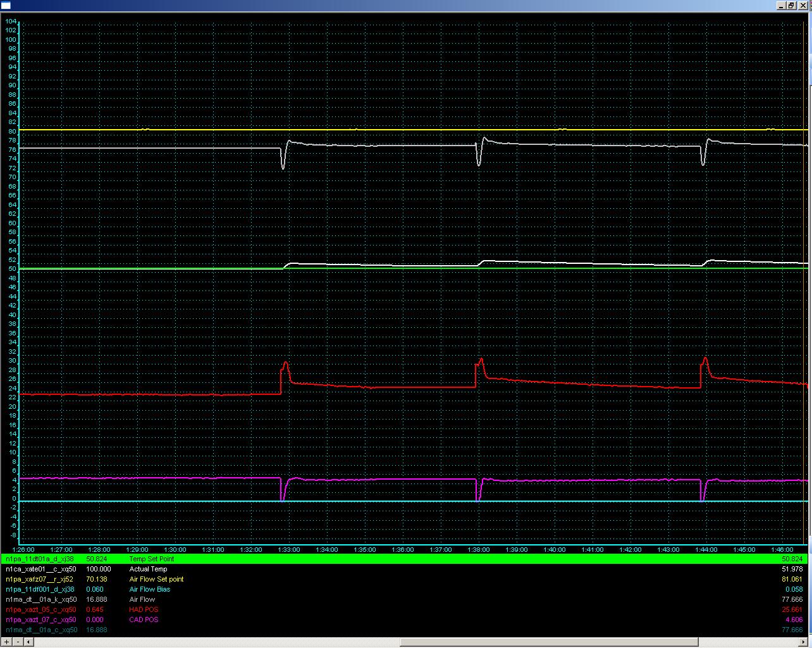The image size is (812, 648).
Task: Minimize the trend window
Action: (x=780, y=6)
